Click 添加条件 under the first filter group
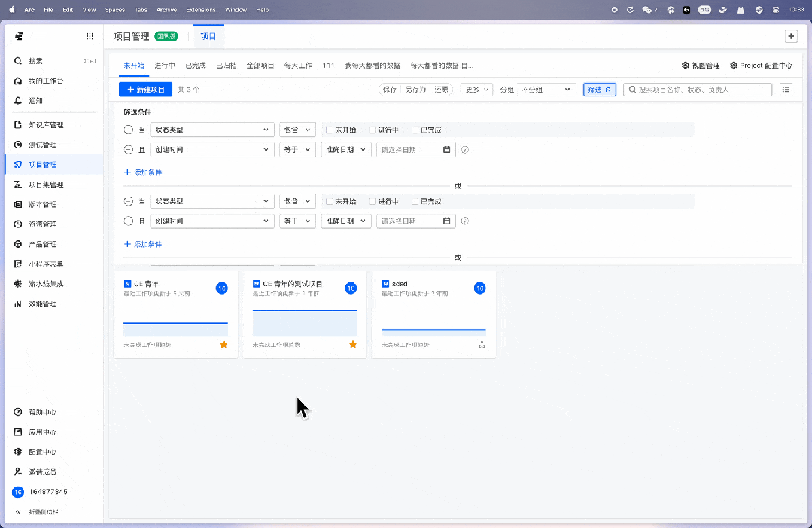 pyautogui.click(x=143, y=172)
